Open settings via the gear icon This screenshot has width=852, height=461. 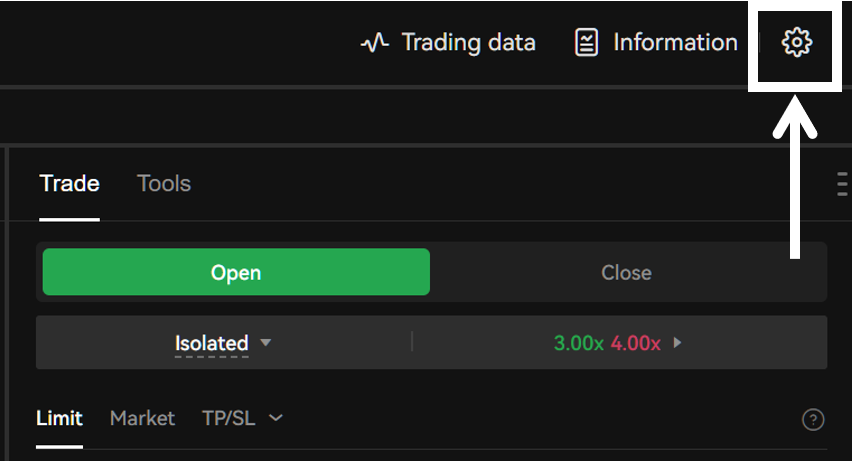point(797,42)
